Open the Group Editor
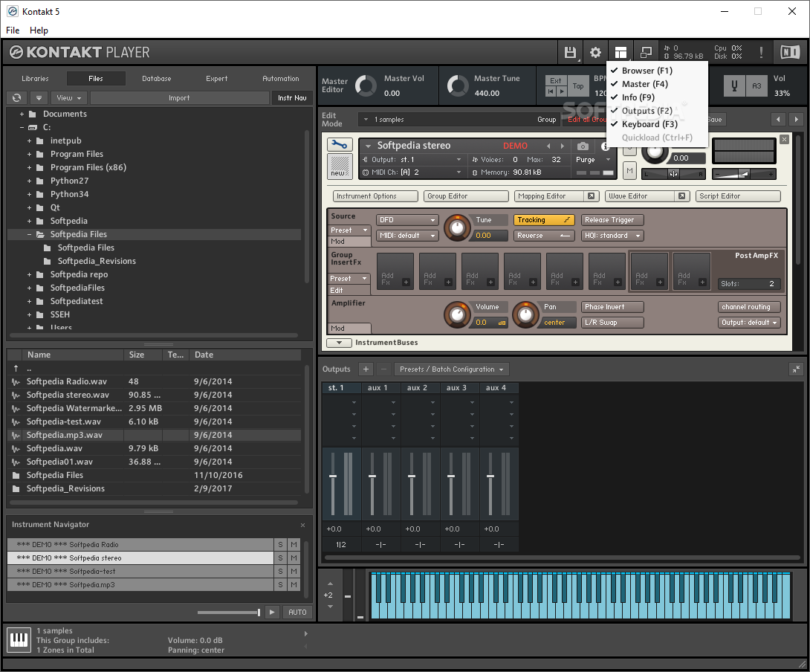This screenshot has width=810, height=672. (466, 196)
